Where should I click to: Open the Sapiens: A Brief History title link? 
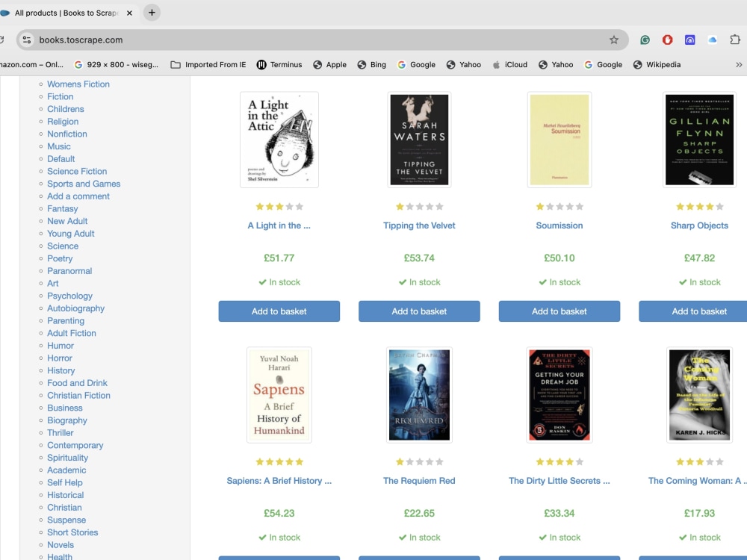[x=279, y=481]
